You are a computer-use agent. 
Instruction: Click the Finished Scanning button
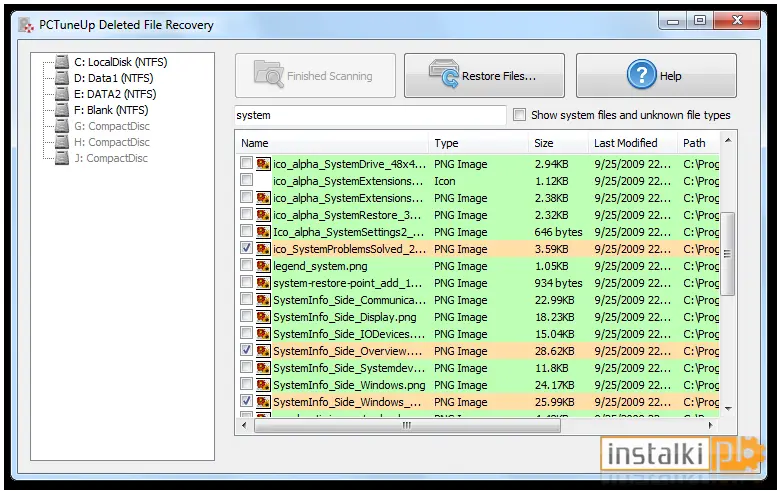point(315,75)
